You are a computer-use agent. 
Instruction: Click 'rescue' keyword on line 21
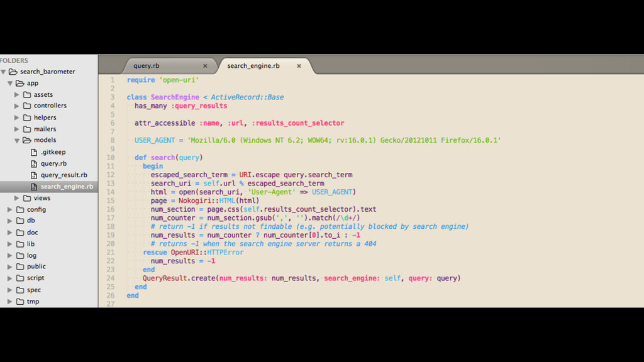pos(155,253)
